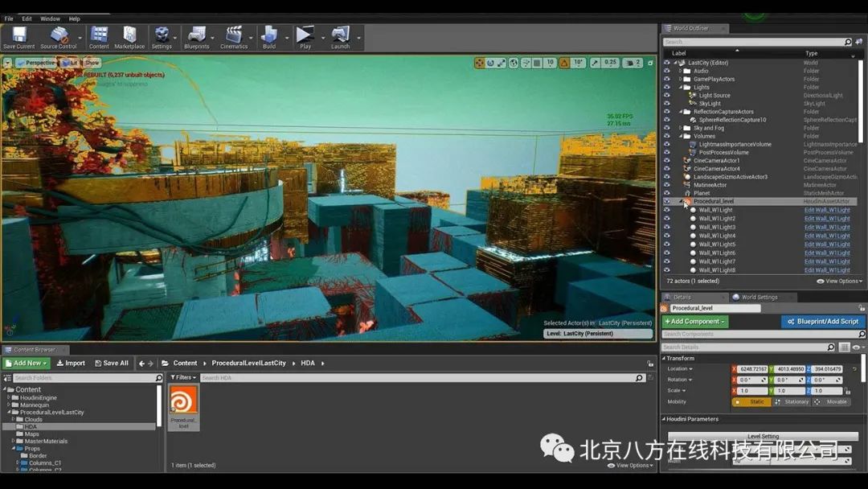Open the File menu

pyautogui.click(x=9, y=18)
